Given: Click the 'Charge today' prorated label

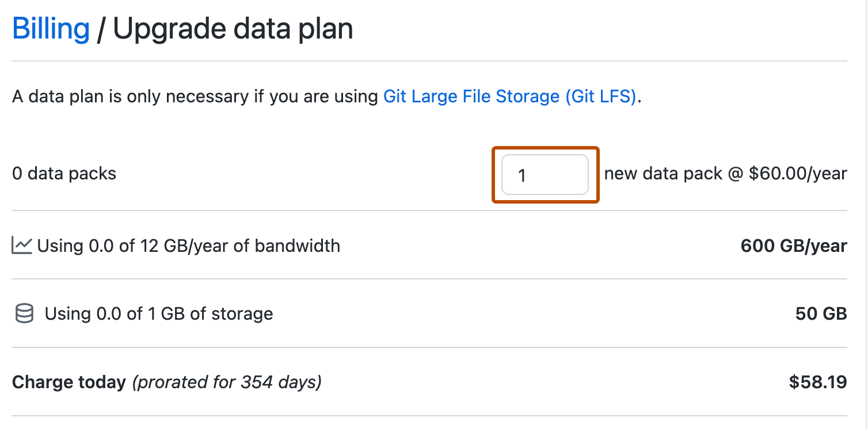Looking at the screenshot, I should pyautogui.click(x=167, y=381).
